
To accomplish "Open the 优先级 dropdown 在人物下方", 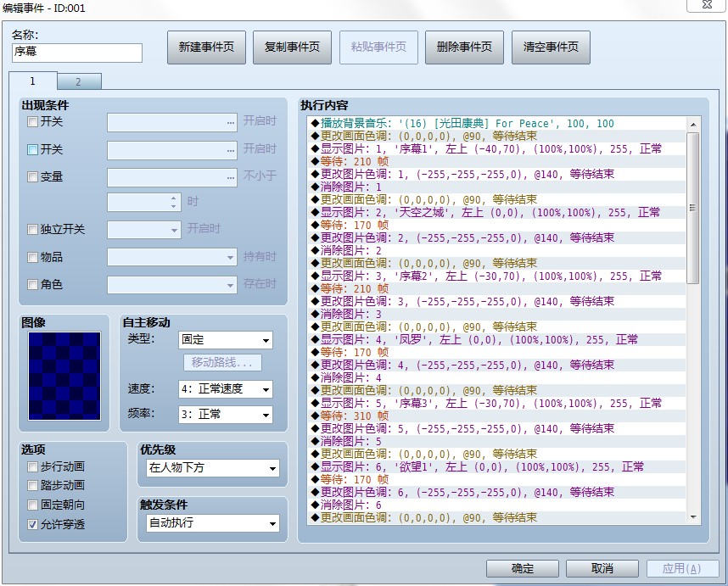I will [x=213, y=468].
